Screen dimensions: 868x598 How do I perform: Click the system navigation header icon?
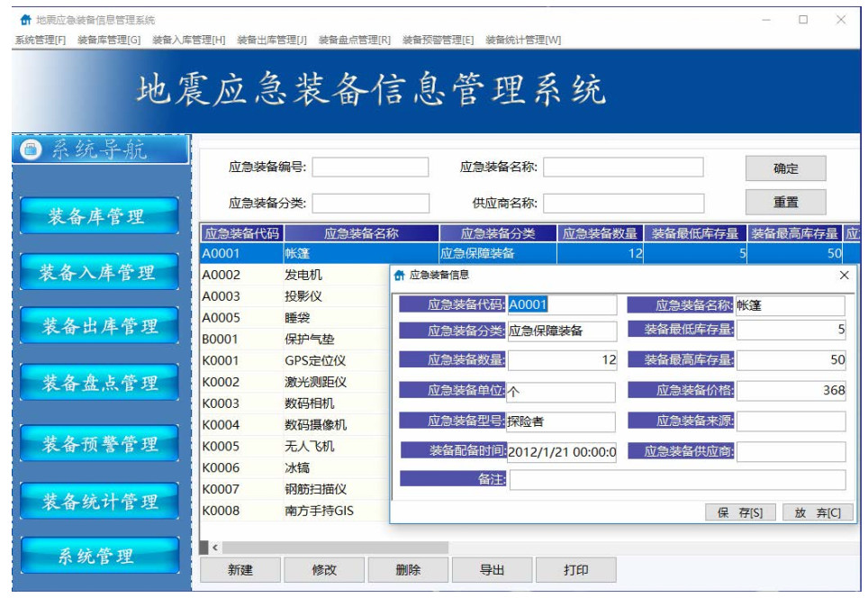click(x=31, y=149)
